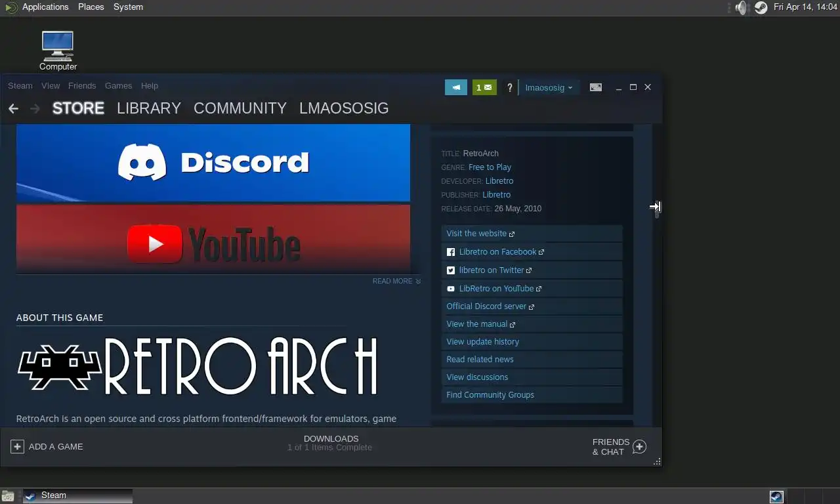Click Steam task in bottom taskbar
This screenshot has height=504, width=840.
(77, 495)
